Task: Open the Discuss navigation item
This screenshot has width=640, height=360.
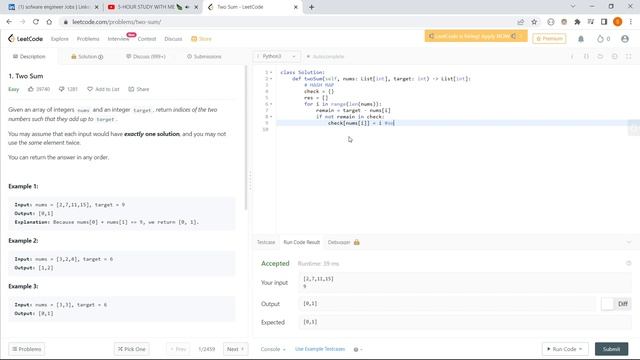Action: pos(173,39)
